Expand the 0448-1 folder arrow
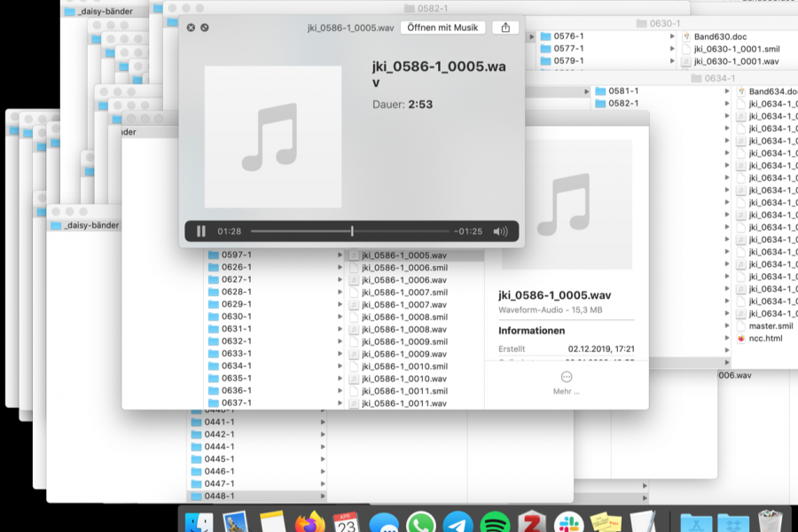This screenshot has width=798, height=532. [x=323, y=497]
